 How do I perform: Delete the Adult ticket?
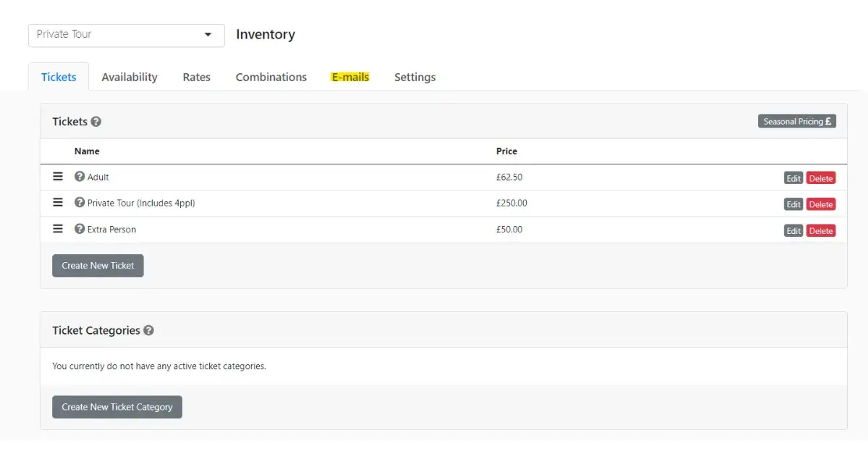[x=821, y=178]
